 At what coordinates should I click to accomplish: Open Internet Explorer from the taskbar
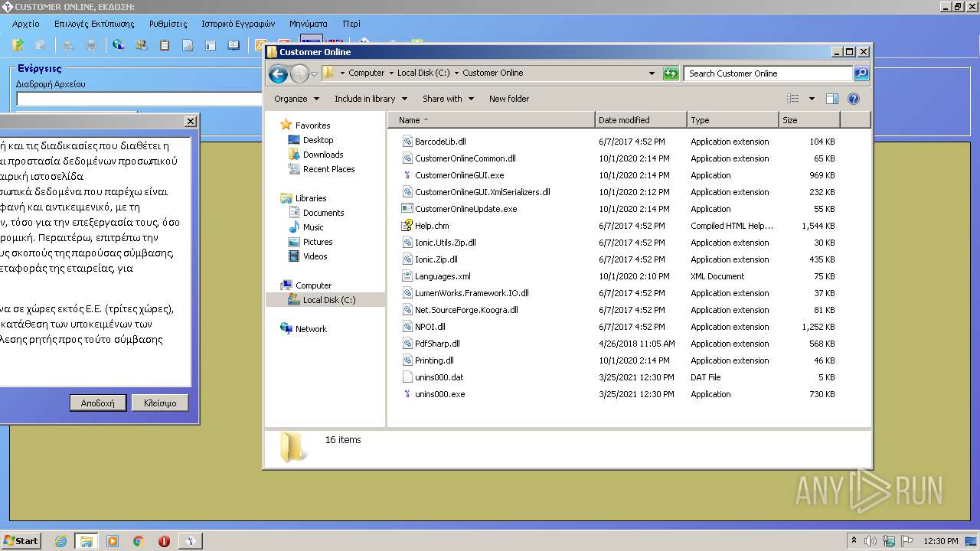(x=61, y=541)
